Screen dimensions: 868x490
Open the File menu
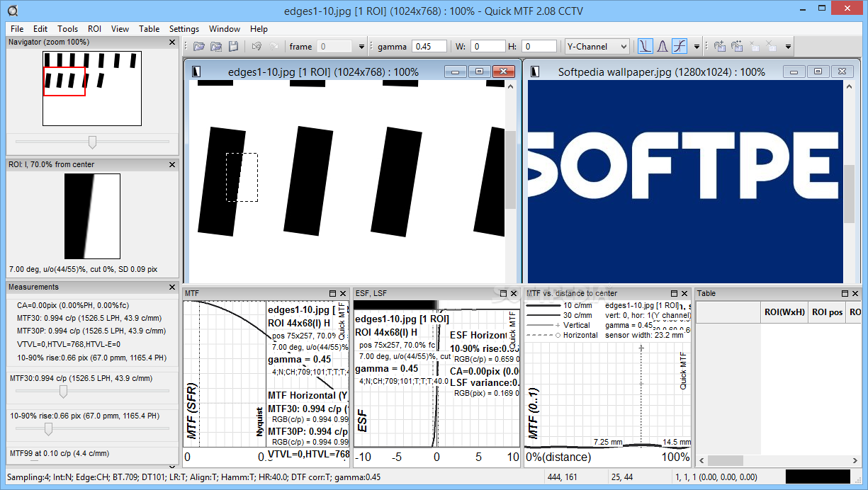(x=17, y=29)
